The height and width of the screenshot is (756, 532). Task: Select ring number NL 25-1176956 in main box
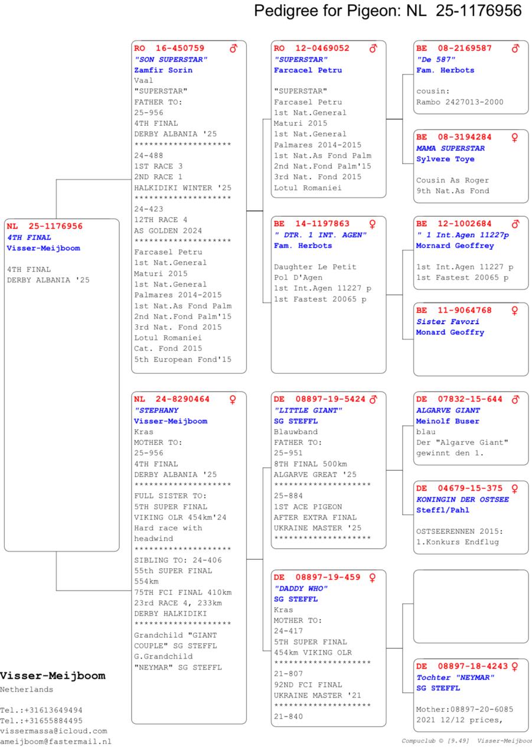tap(45, 226)
